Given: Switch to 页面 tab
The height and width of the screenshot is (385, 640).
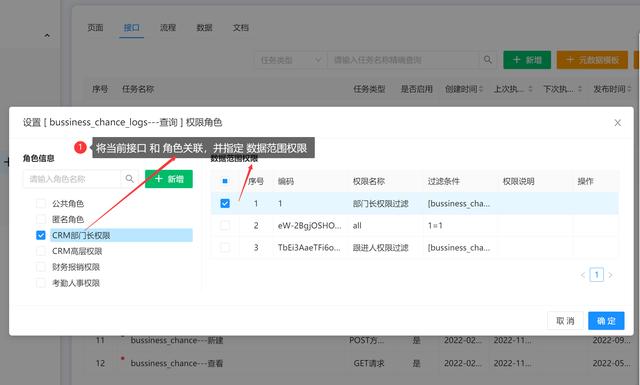Looking at the screenshot, I should (95, 27).
